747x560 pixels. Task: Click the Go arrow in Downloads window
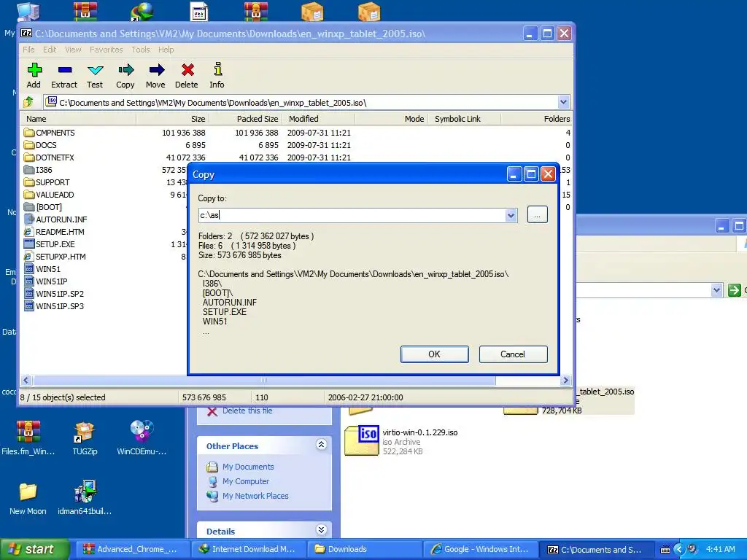pyautogui.click(x=735, y=290)
